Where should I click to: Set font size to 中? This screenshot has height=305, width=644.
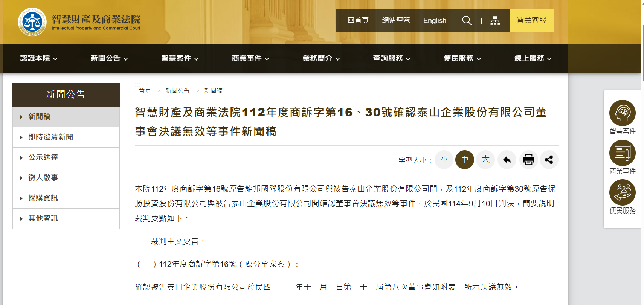coord(465,160)
